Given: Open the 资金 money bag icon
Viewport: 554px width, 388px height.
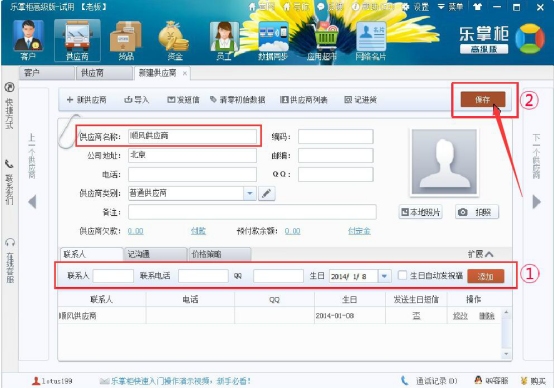Looking at the screenshot, I should pos(175,40).
